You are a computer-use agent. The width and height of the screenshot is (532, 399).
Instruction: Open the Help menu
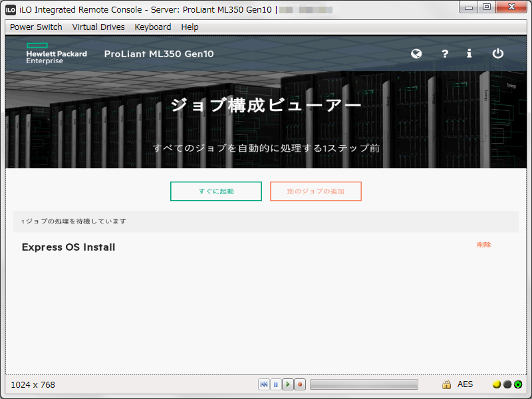pos(190,27)
